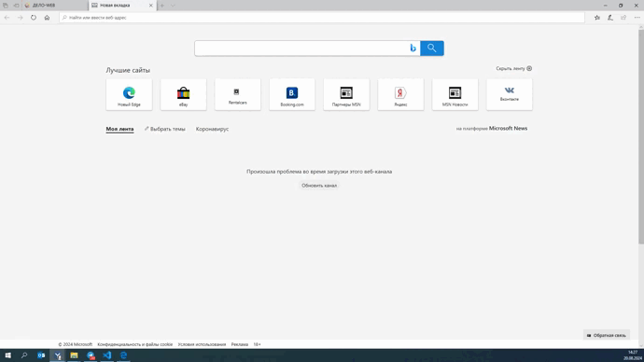Image resolution: width=644 pixels, height=362 pixels.
Task: Click the taskbar clock and date
Action: 633,355
